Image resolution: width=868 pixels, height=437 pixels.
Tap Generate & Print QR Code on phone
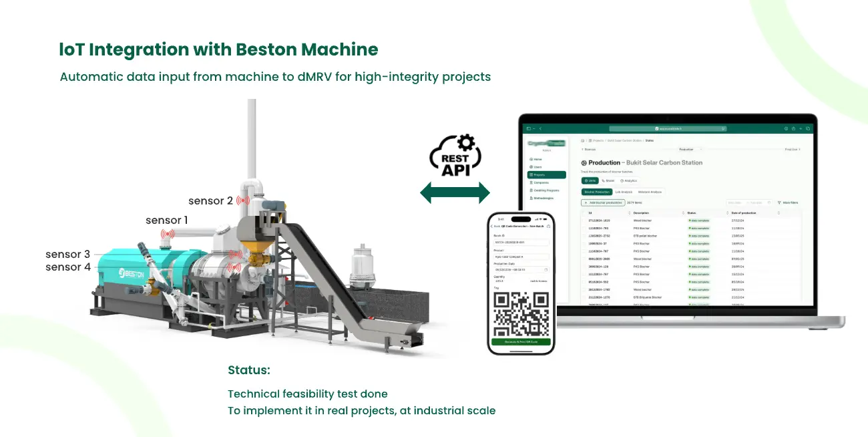(x=521, y=342)
